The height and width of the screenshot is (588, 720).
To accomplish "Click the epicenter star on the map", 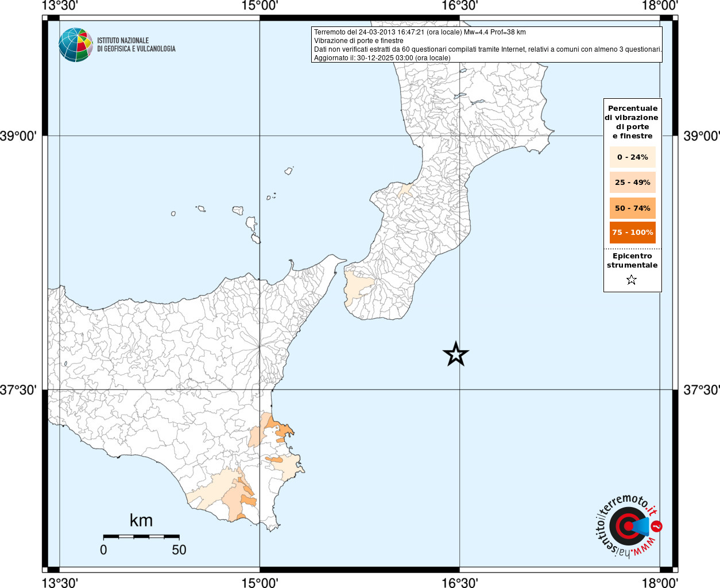I will (456, 354).
